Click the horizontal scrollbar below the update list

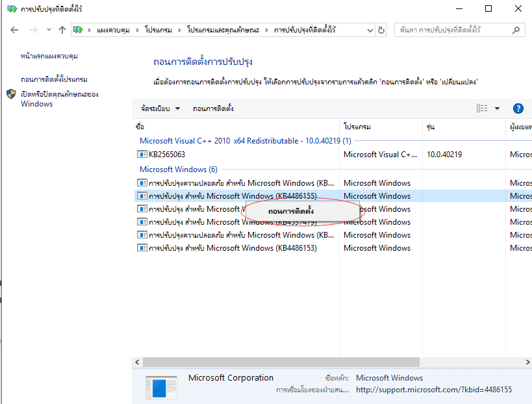273,362
